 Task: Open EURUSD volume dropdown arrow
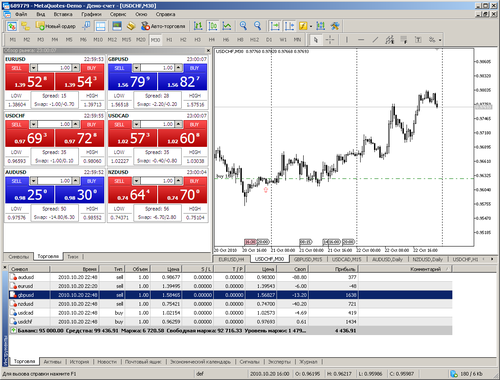[x=33, y=68]
